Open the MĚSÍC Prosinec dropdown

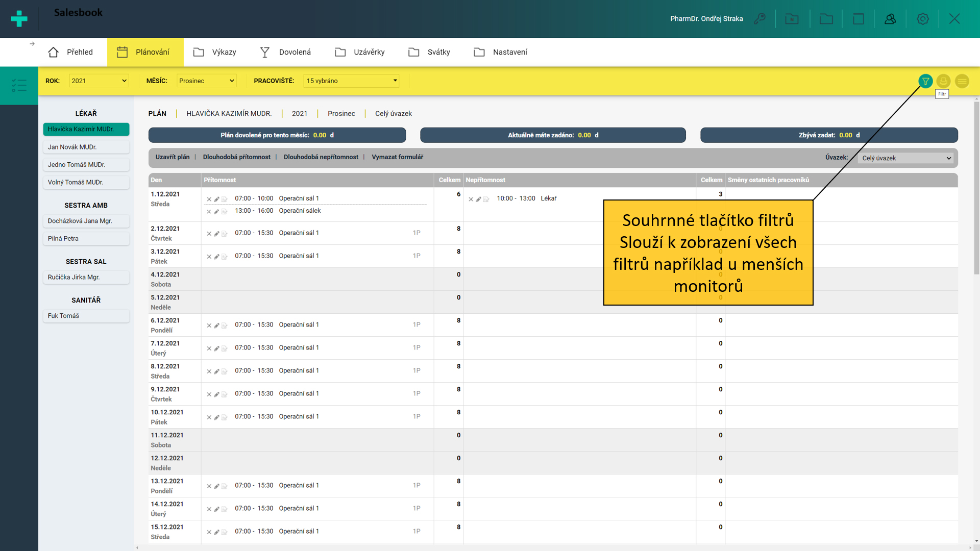tap(206, 81)
